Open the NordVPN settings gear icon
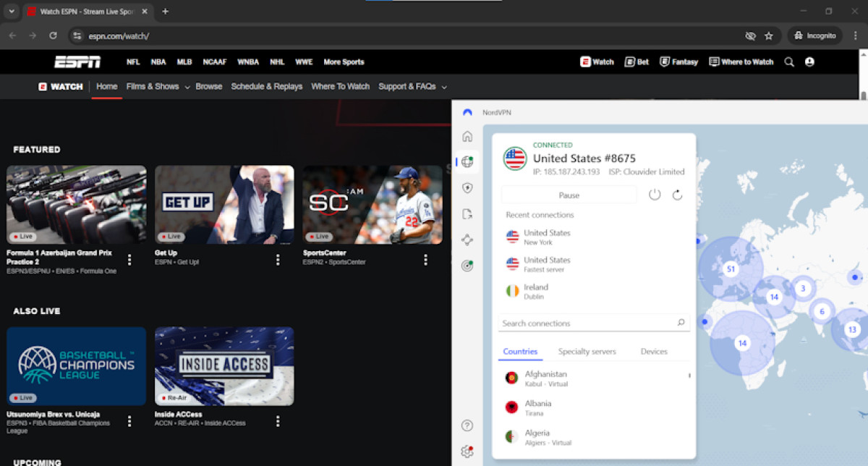 (x=467, y=452)
